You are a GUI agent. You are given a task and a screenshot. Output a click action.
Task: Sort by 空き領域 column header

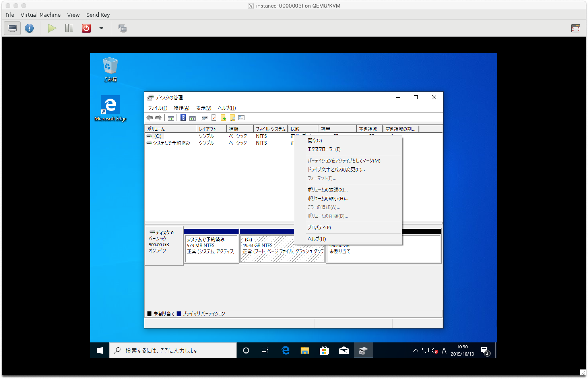tap(369, 129)
